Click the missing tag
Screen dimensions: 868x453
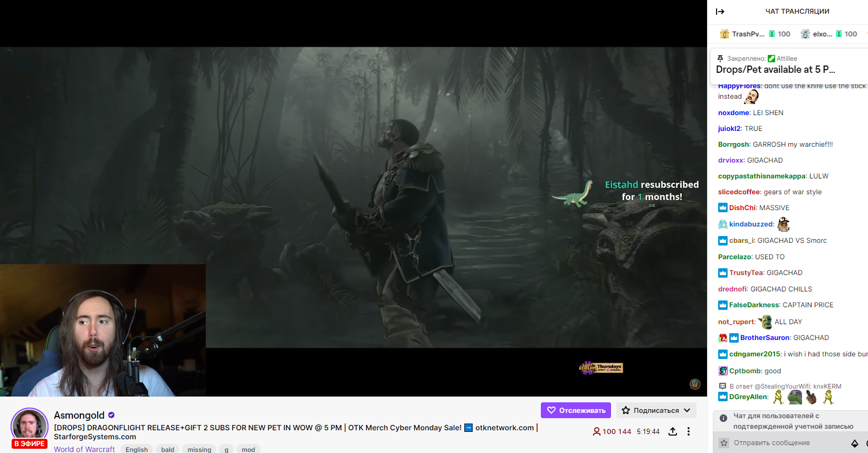coord(199,449)
